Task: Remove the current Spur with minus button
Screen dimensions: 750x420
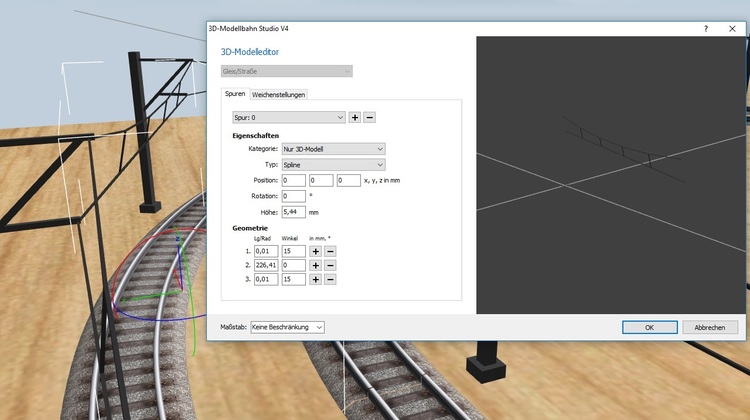Action: point(369,117)
